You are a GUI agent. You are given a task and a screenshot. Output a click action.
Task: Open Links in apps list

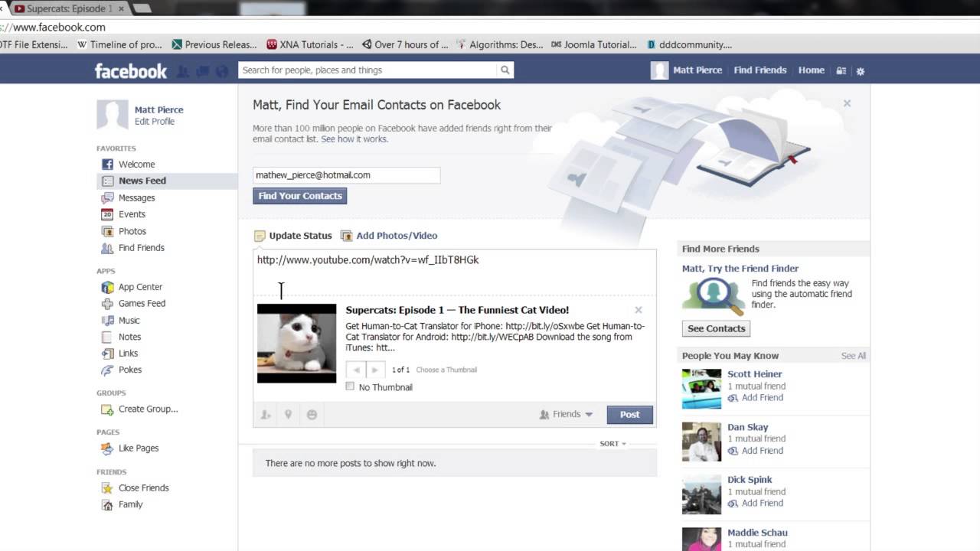(128, 354)
